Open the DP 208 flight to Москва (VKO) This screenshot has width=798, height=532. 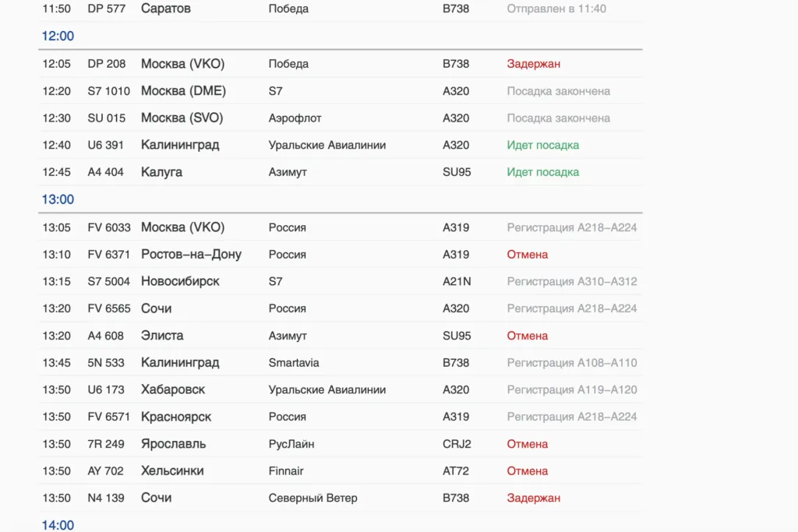pos(341,64)
